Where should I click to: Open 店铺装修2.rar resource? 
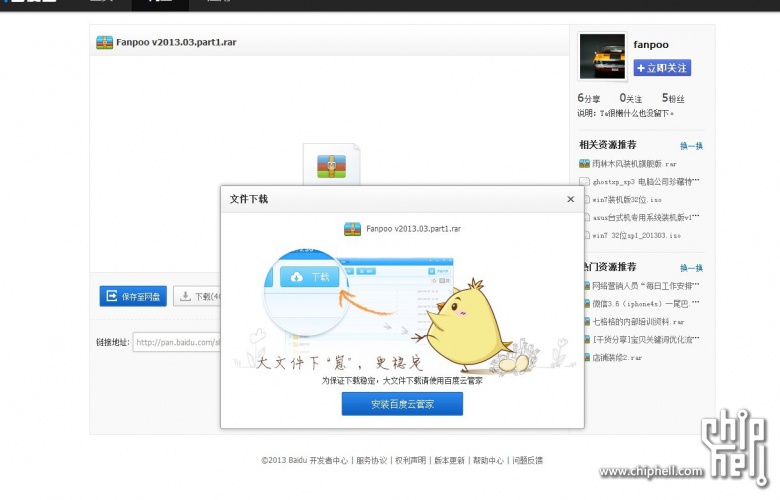tap(617, 357)
